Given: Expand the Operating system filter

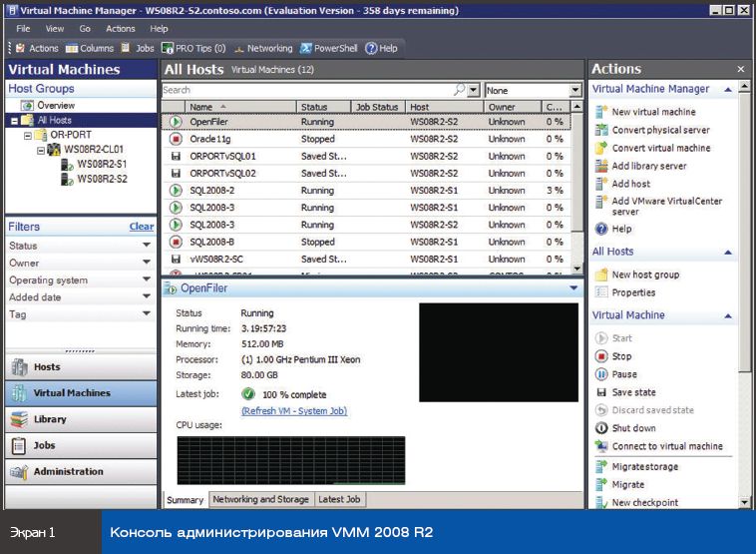Looking at the screenshot, I should (x=147, y=280).
